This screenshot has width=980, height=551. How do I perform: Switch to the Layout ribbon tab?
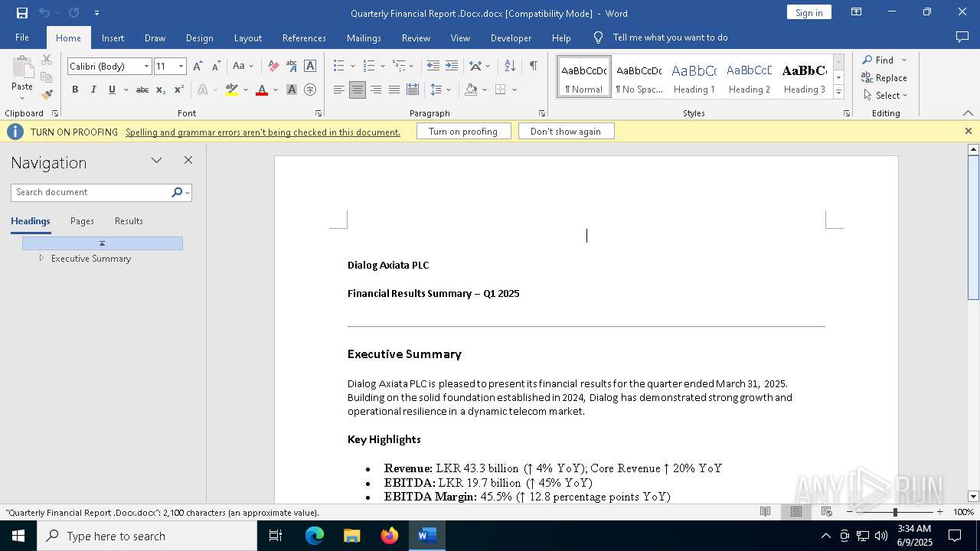[247, 37]
